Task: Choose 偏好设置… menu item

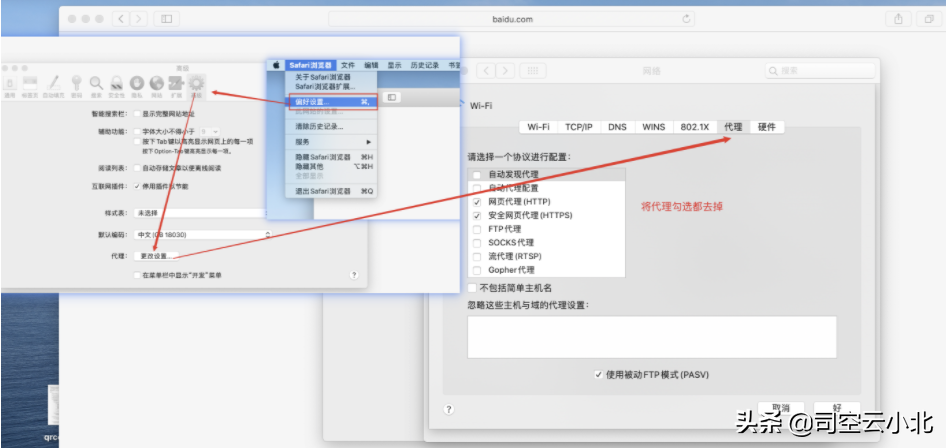Action: click(333, 102)
